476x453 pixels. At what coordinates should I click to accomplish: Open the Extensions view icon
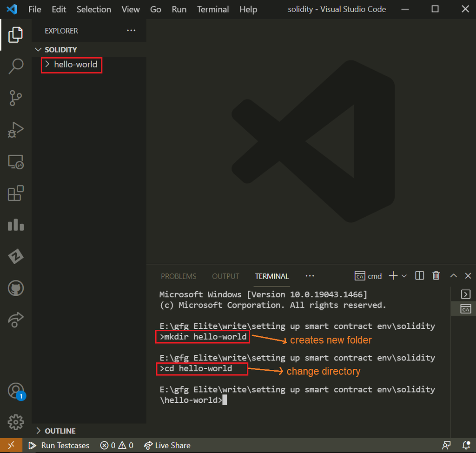16,193
